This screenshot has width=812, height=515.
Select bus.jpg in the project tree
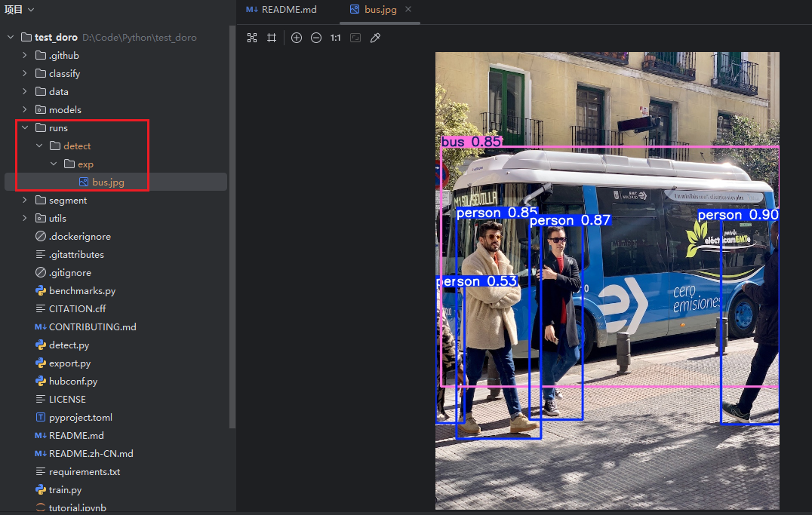[x=115, y=182]
